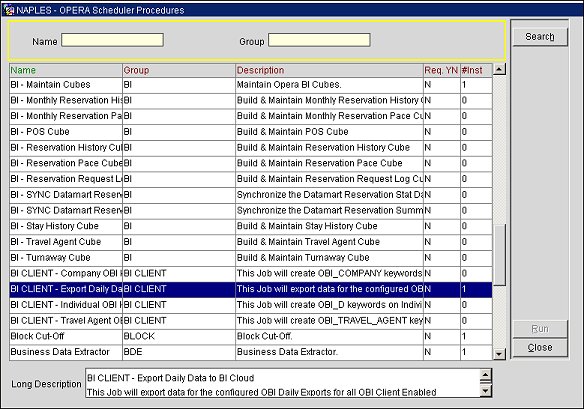Click 'Synchronize the Datamart Reservation Summ' description

point(330,211)
